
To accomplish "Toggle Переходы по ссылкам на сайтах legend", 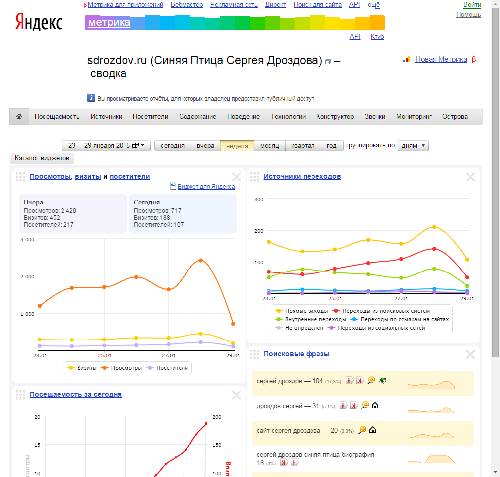I will (400, 319).
